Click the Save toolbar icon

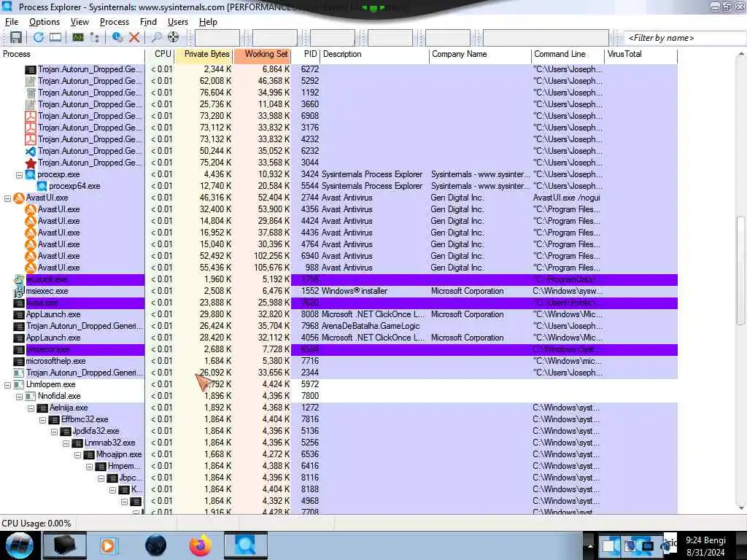pyautogui.click(x=16, y=37)
